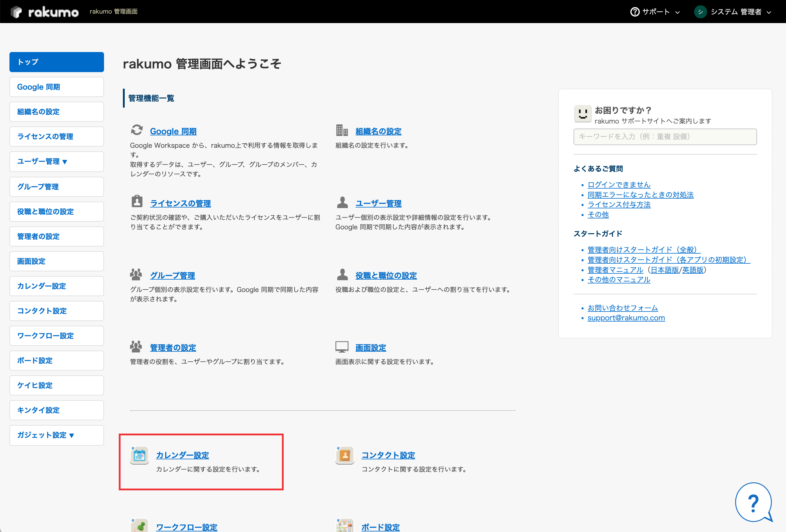This screenshot has height=532, width=786.
Task: Click the Google 同期 link in main list
Action: point(173,131)
